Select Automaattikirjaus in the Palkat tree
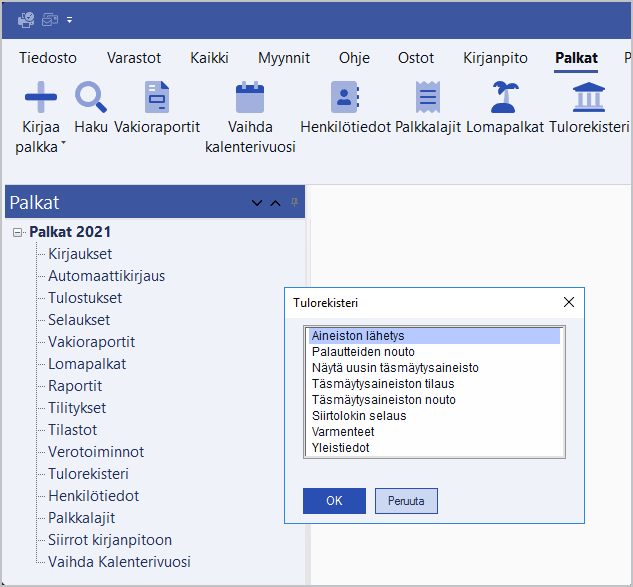The height and width of the screenshot is (587, 633). (x=106, y=276)
